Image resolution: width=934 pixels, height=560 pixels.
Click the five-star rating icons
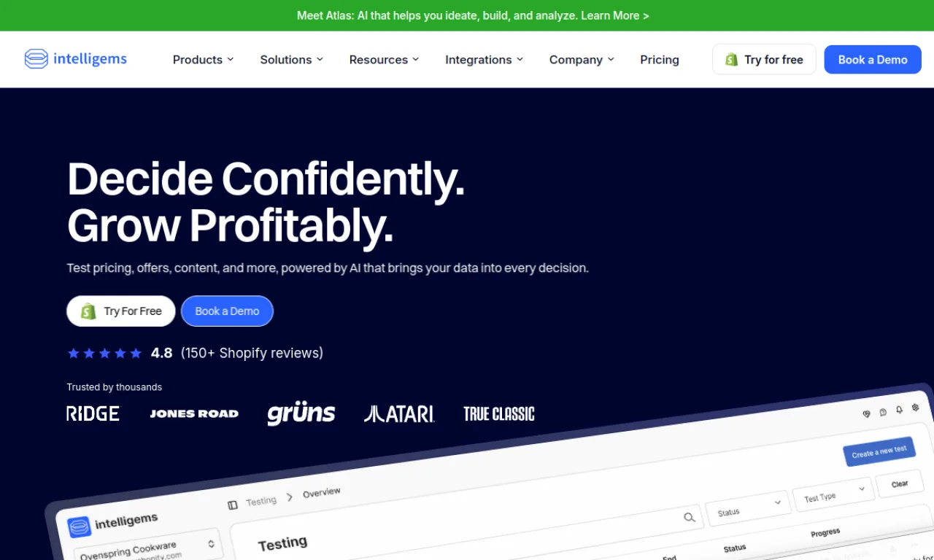click(104, 354)
